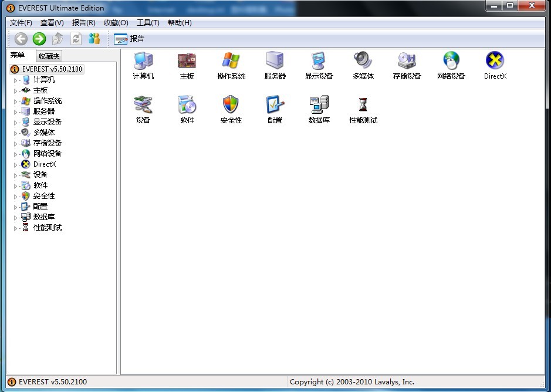Open the 性能测试 hourglass icon in main panel
This screenshot has height=392, width=551.
click(x=363, y=105)
